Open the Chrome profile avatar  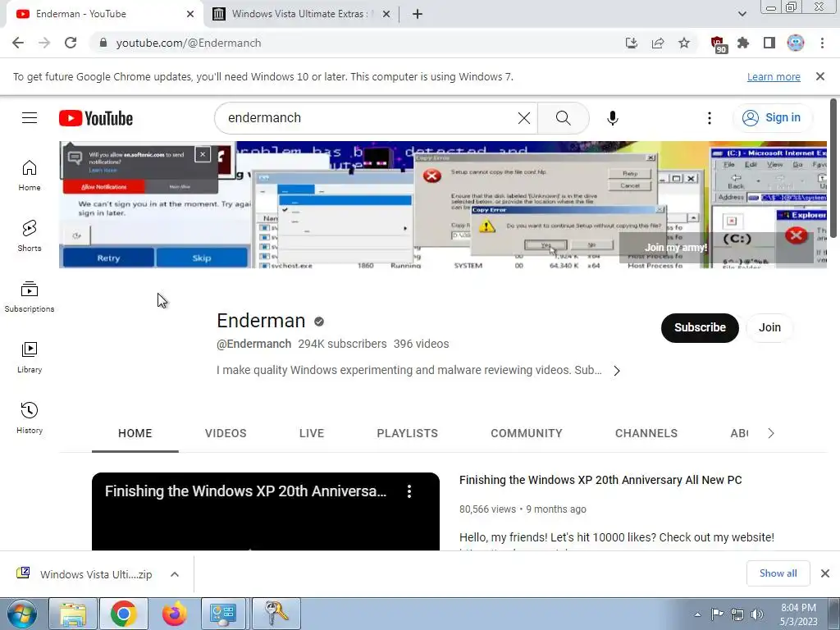(796, 43)
